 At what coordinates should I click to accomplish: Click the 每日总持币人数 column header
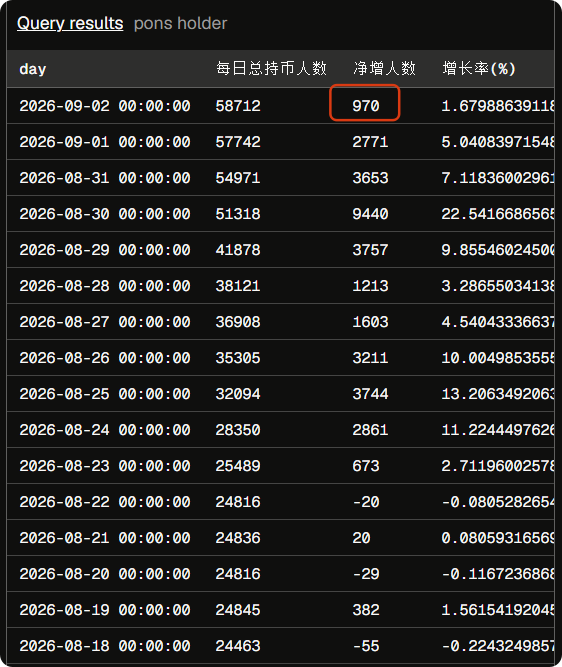coord(271,68)
